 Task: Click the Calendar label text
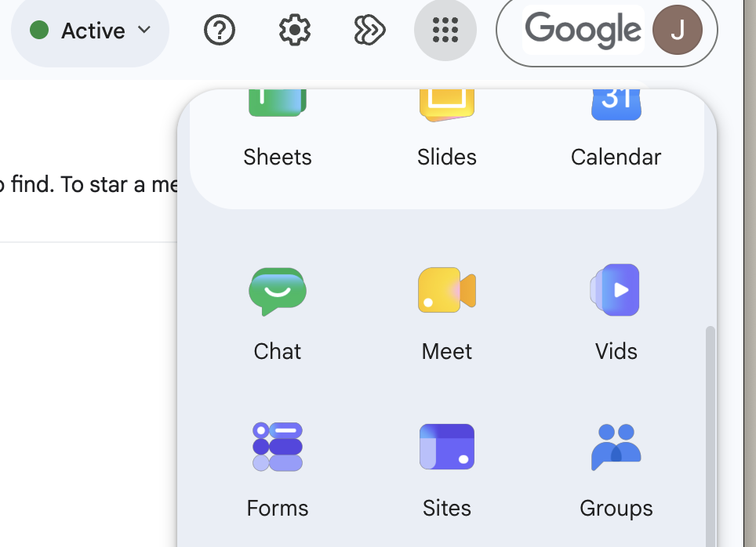[616, 157]
